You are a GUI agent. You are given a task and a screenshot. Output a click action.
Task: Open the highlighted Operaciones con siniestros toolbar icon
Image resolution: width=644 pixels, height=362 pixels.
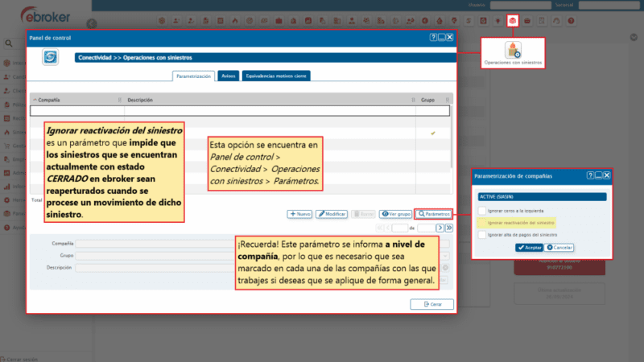click(x=513, y=21)
